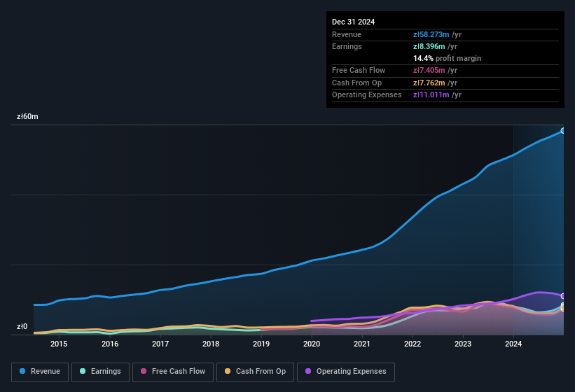Click the zł7.405m free cash flow value
The image size is (575, 392).
[x=429, y=70]
